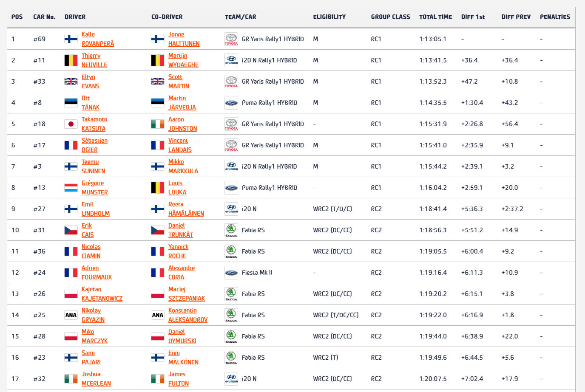This screenshot has height=392, width=585.
Task: Click the Irish flag beside Joshua McErlean
Action: 71,379
